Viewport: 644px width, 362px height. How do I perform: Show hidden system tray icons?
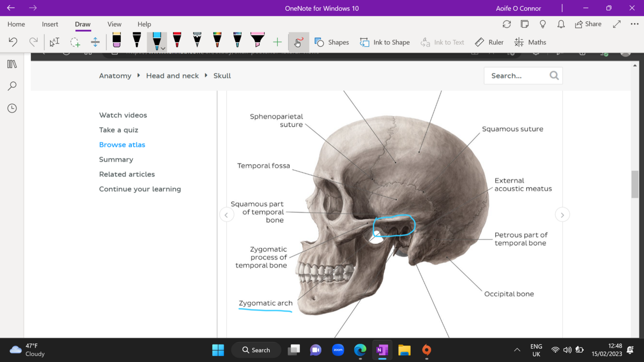tap(517, 350)
